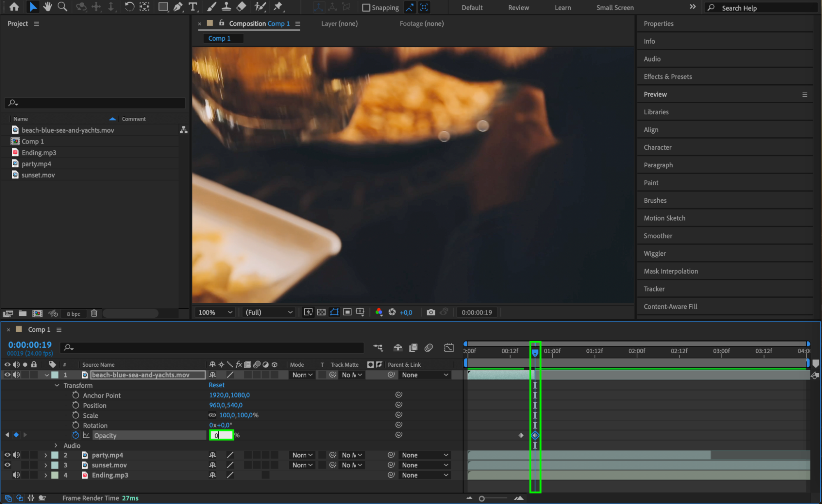Select the Horizontal Type tool

coord(192,7)
